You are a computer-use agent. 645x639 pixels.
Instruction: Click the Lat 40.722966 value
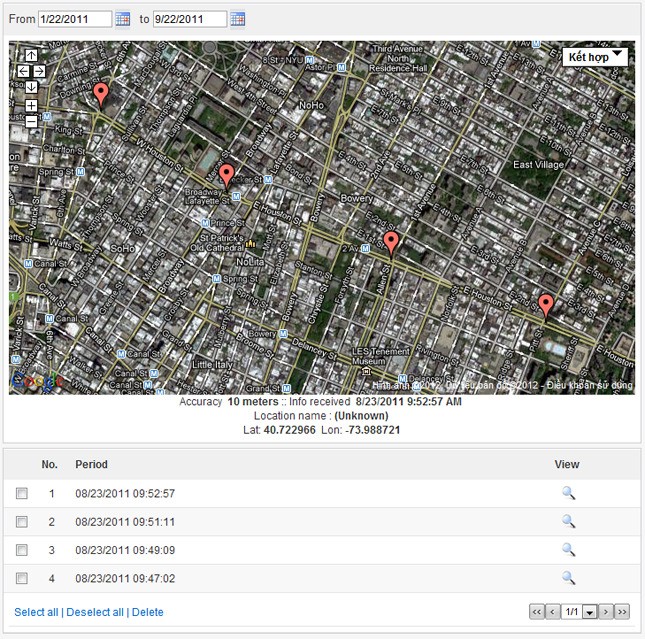click(x=290, y=430)
